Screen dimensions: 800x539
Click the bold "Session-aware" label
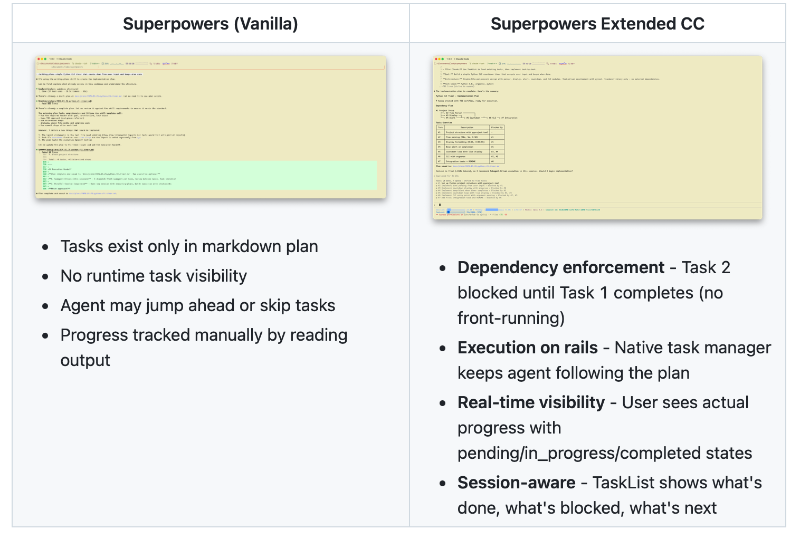(x=516, y=483)
